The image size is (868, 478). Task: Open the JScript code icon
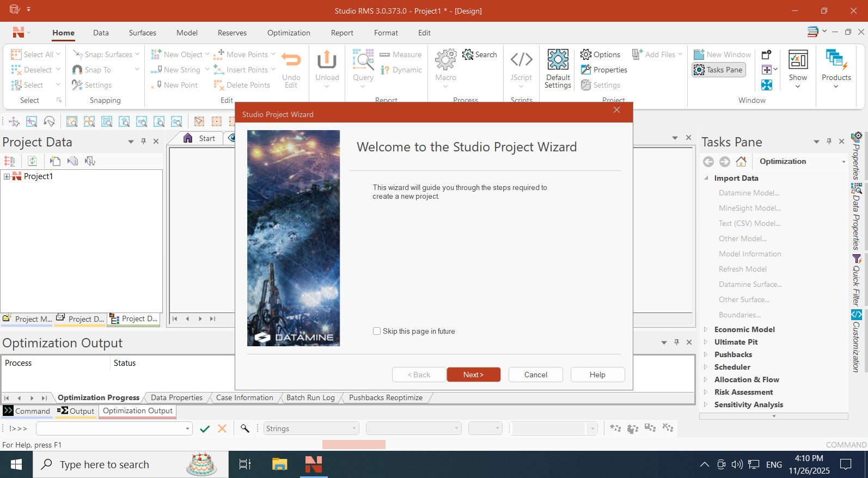coord(521,59)
